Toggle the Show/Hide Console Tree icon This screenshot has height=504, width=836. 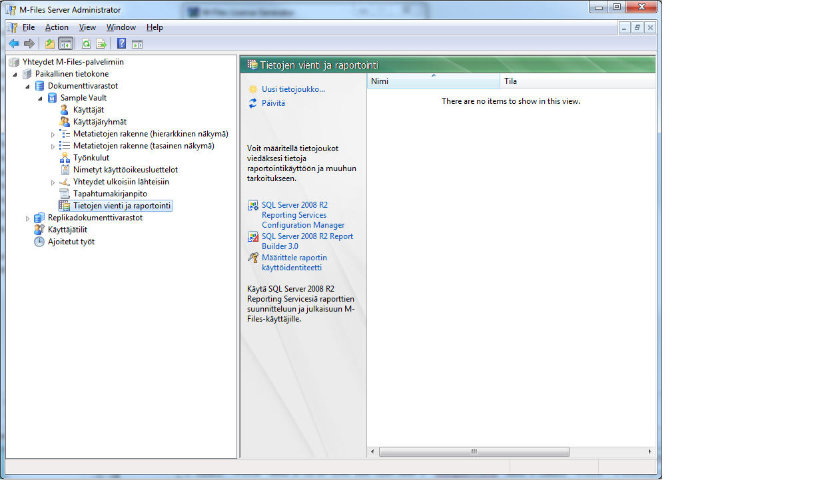coord(65,44)
